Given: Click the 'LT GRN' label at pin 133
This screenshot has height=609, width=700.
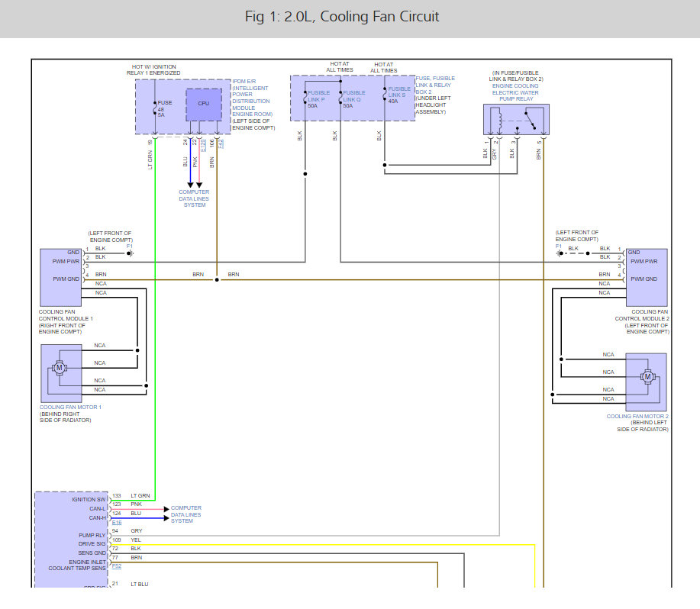Looking at the screenshot, I should click(x=140, y=496).
